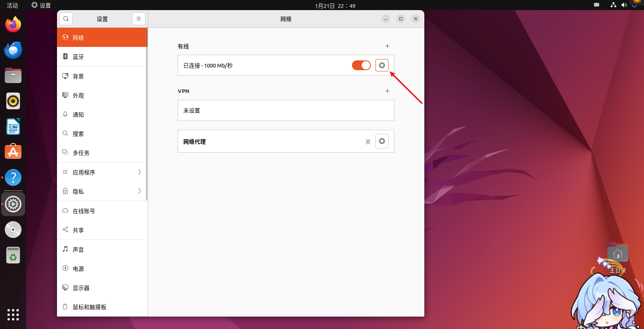This screenshot has width=644, height=329.
Task: Add a wired connection with plus
Action: tap(387, 46)
